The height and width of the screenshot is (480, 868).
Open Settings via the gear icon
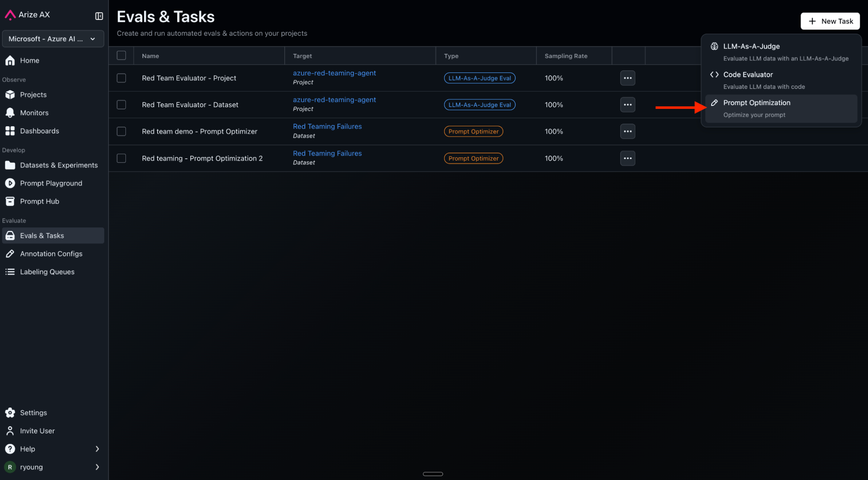click(10, 413)
